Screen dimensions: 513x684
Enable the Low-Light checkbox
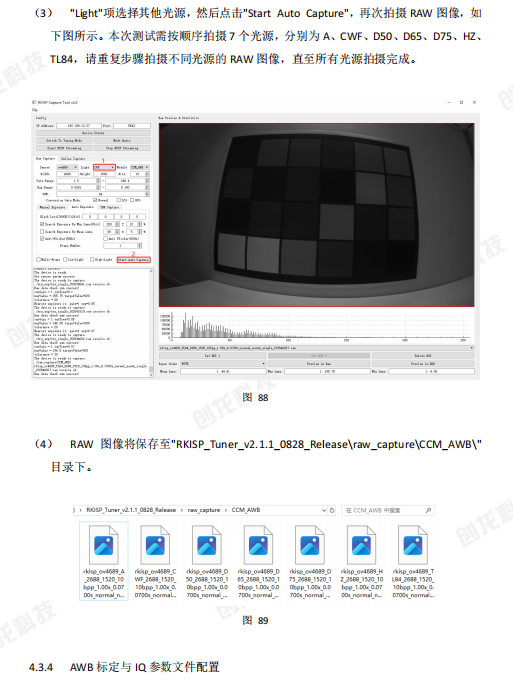(x=65, y=260)
